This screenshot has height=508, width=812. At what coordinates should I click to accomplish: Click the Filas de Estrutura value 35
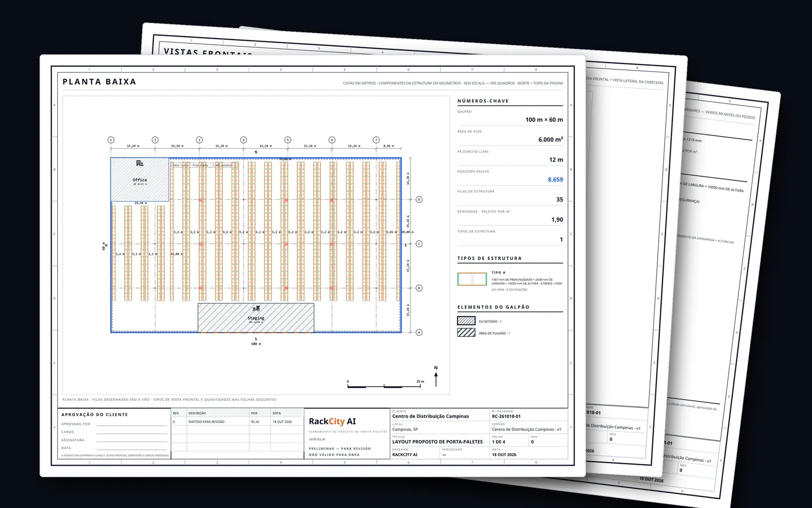[559, 200]
